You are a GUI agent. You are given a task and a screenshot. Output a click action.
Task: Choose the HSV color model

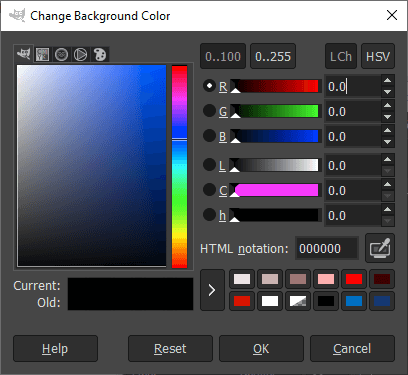pyautogui.click(x=378, y=56)
